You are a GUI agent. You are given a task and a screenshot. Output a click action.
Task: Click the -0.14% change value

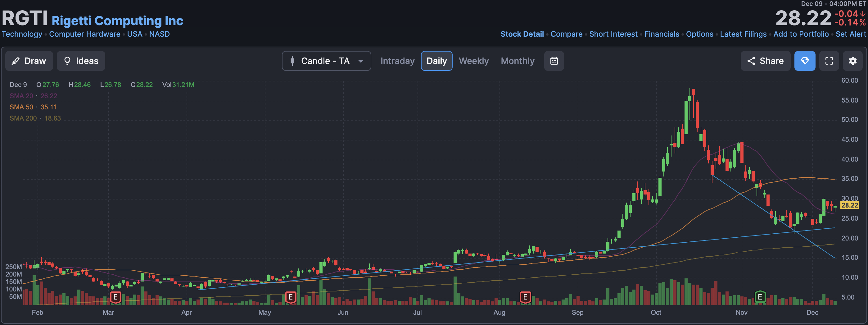850,23
